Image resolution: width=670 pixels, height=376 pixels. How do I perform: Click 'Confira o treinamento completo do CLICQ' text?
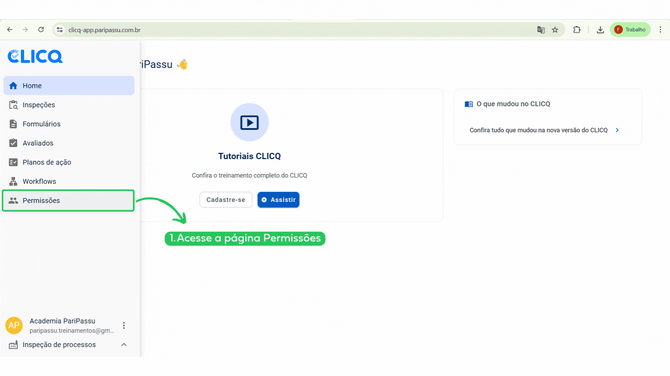click(x=250, y=175)
